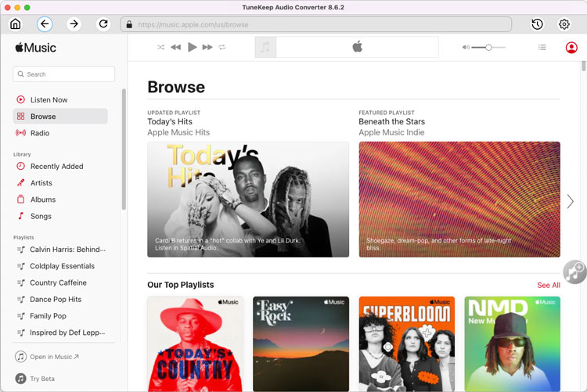Click the floating add-to-convert music icon

pyautogui.click(x=575, y=272)
